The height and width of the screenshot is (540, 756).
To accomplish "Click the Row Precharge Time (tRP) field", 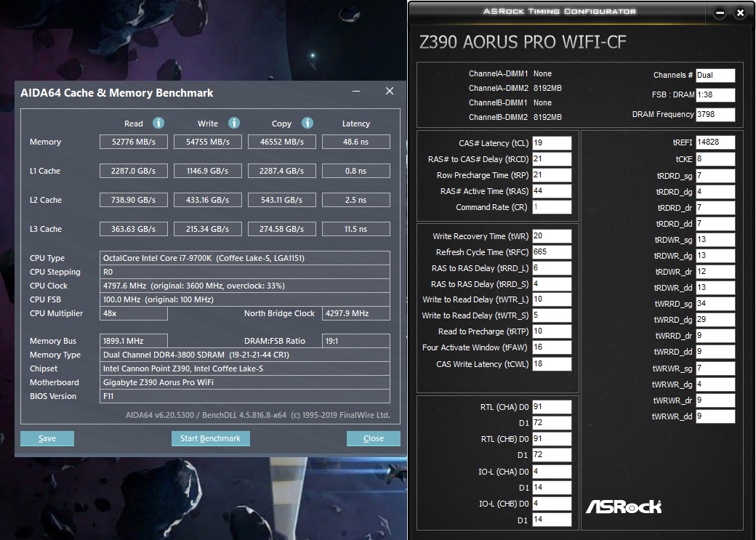I will coord(552,175).
